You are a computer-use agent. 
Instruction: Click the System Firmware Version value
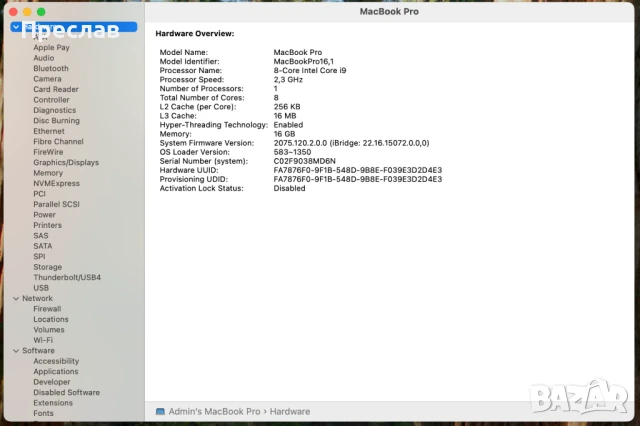[351, 143]
